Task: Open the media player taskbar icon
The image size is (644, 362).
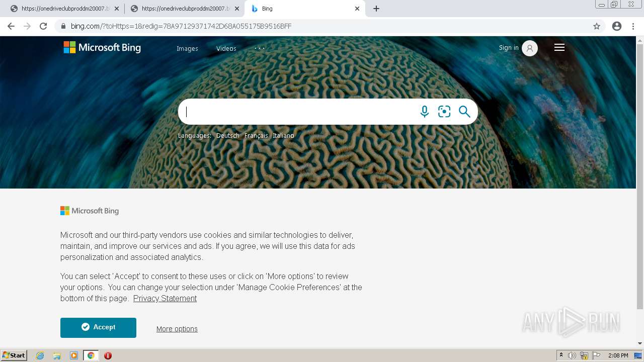Action: (x=74, y=355)
